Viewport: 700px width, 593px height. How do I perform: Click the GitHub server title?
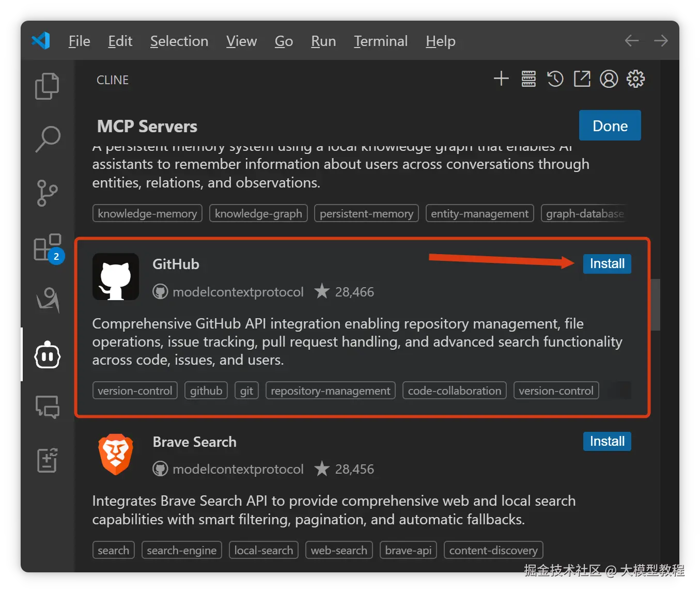pos(176,264)
